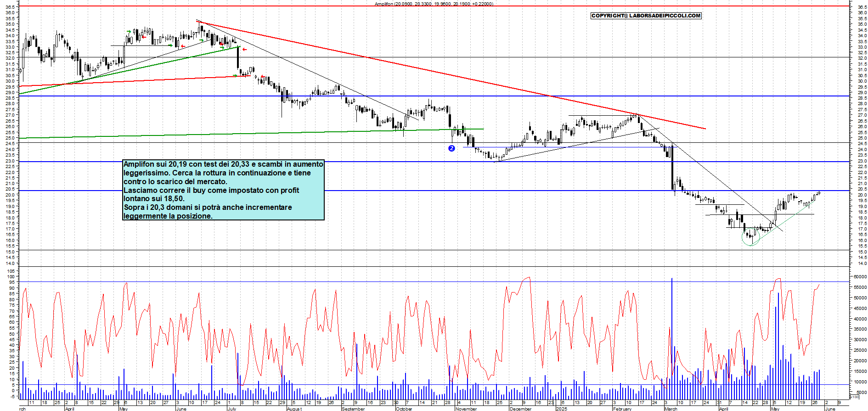Click the COPYRIGHT@ LABORSADEIPICCOLI.COM label
The width and height of the screenshot is (868, 411).
646,16
